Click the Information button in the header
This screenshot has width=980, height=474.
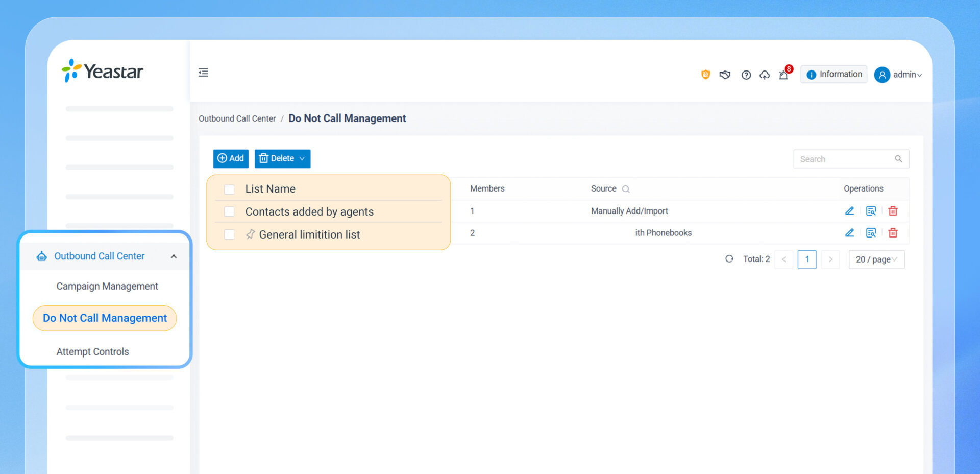834,75
